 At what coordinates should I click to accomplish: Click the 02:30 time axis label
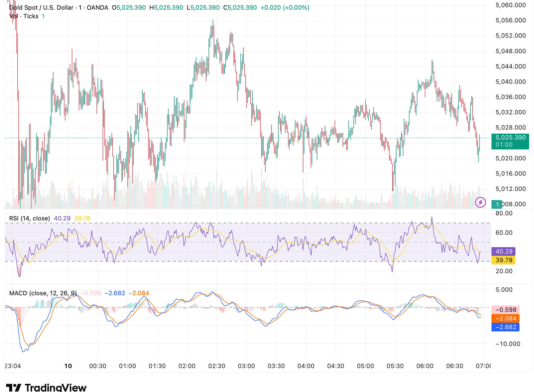tap(217, 366)
